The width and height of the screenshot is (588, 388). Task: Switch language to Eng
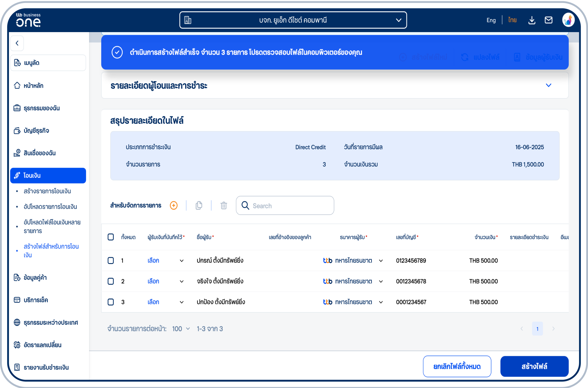491,20
